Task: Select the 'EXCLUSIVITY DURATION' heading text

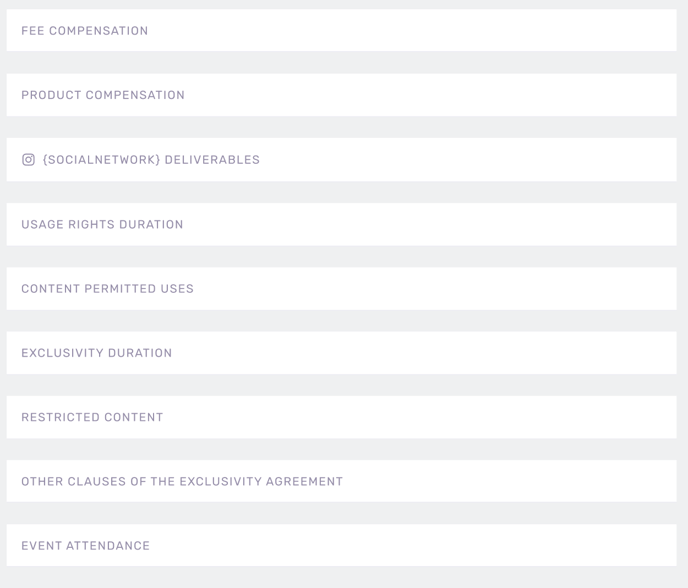Action: pos(96,353)
